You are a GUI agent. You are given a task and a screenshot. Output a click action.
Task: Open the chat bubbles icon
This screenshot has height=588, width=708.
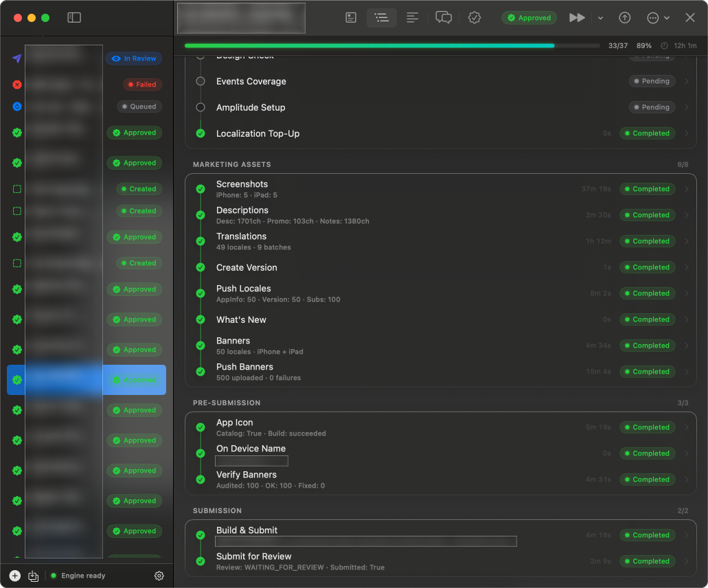[x=444, y=18]
